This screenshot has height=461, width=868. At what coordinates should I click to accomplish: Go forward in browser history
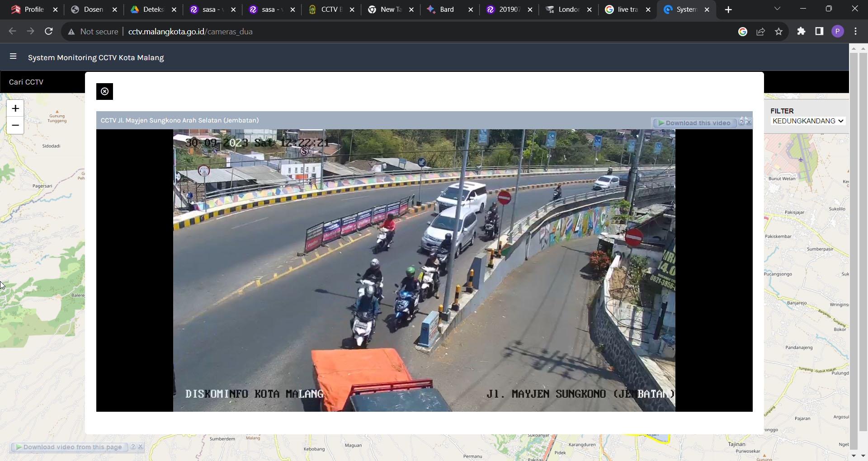[30, 31]
